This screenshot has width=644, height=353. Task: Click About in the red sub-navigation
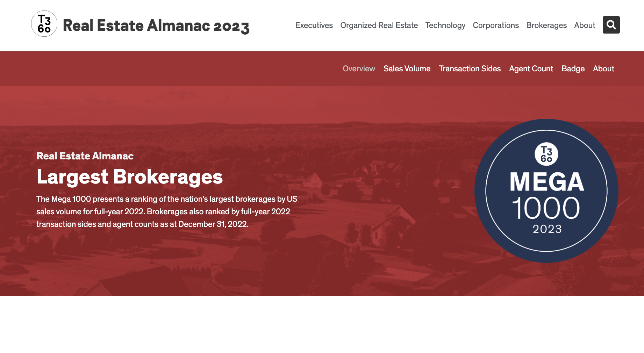[x=603, y=69]
